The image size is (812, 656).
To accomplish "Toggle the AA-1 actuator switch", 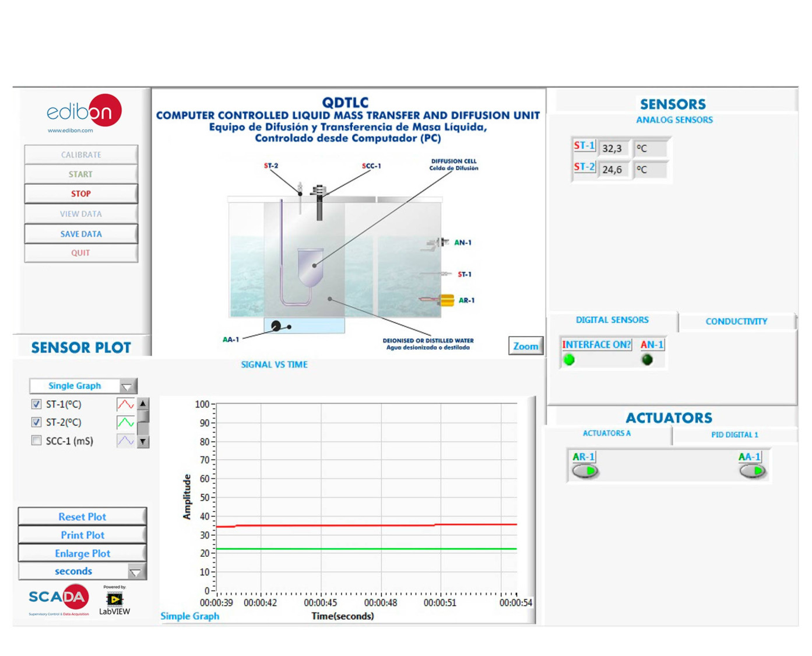I will tap(752, 471).
